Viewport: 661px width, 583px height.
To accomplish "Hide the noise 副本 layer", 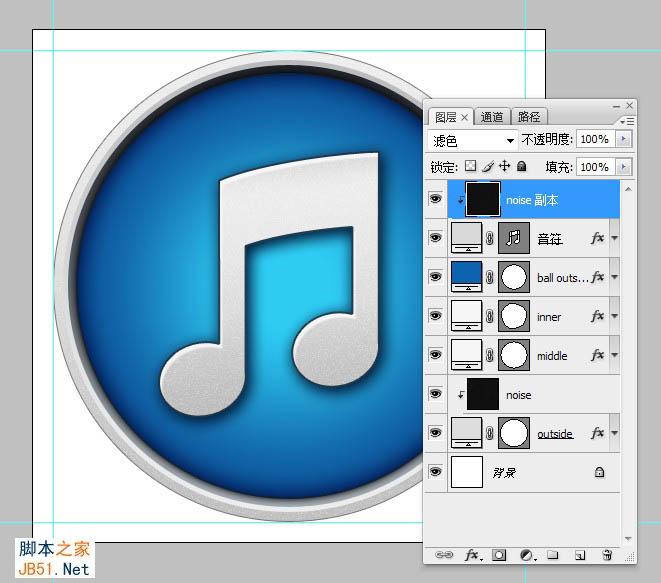I will click(435, 199).
